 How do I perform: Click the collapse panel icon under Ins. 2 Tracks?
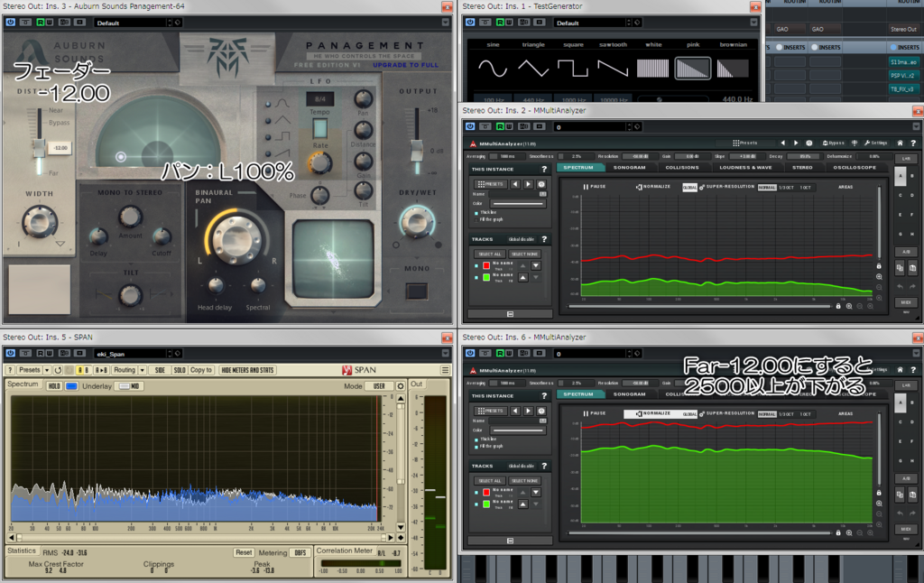click(511, 314)
